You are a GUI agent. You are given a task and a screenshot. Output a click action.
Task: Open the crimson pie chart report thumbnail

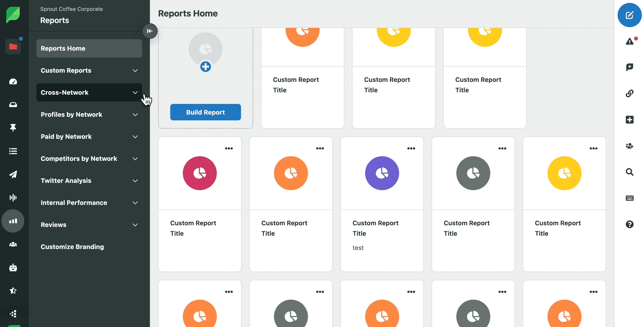pos(200,173)
